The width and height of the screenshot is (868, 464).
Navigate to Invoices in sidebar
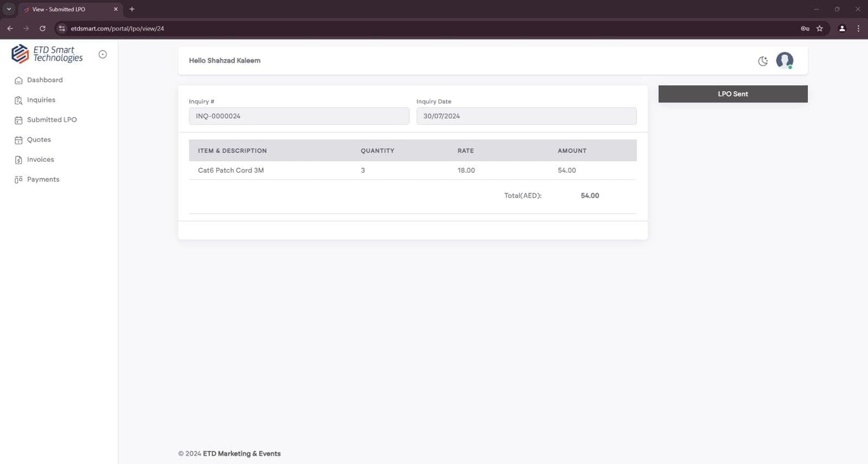41,159
